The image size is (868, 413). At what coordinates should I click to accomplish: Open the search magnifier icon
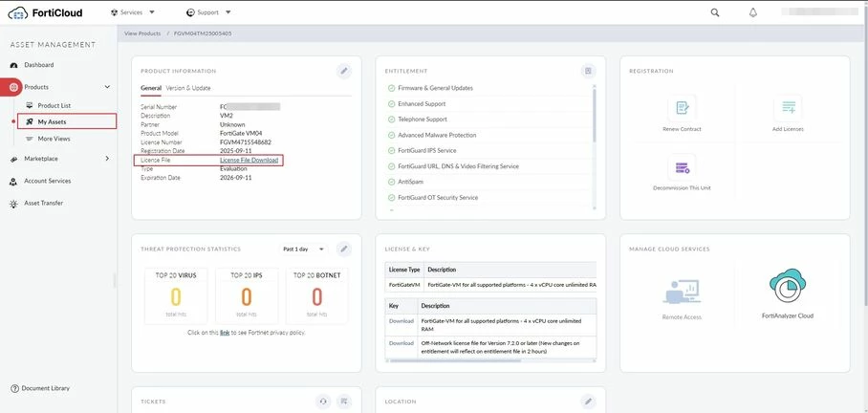coord(715,12)
